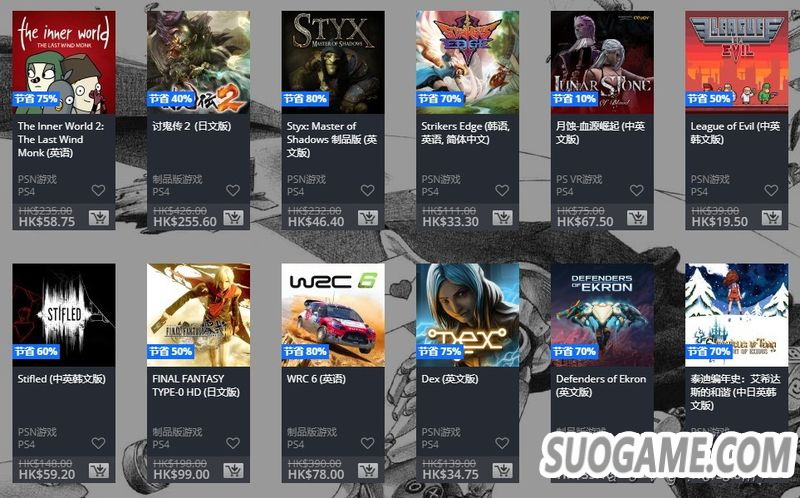Toggle wishlist heart for 月蚀-血源崛起
This screenshot has height=498, width=800.
tap(637, 190)
